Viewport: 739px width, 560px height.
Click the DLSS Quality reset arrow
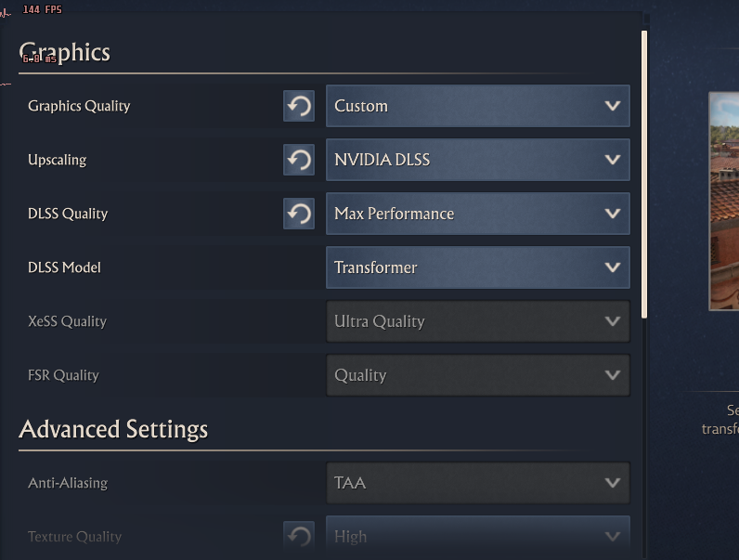click(x=299, y=214)
